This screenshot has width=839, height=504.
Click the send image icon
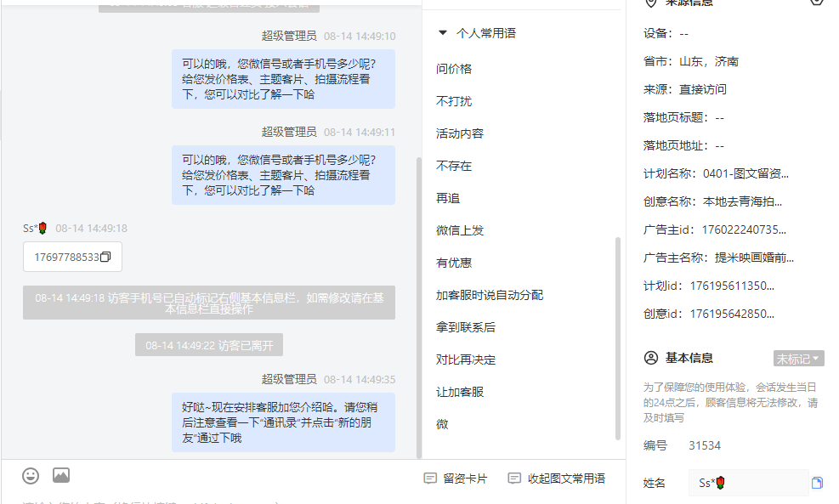click(x=61, y=475)
